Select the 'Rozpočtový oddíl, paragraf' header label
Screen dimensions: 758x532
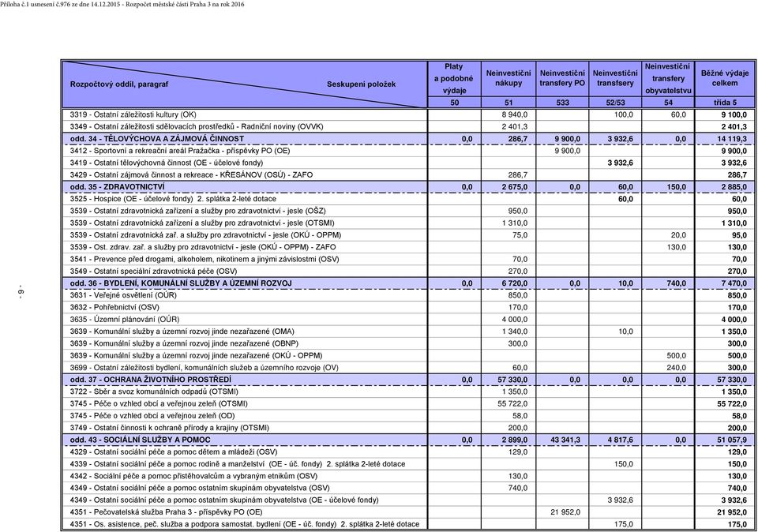coord(119,84)
